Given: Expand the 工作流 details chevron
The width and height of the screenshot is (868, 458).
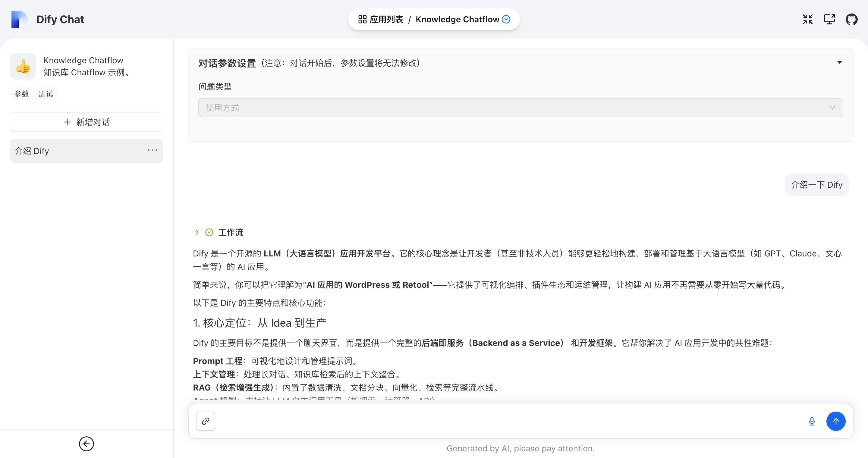Looking at the screenshot, I should coord(197,232).
